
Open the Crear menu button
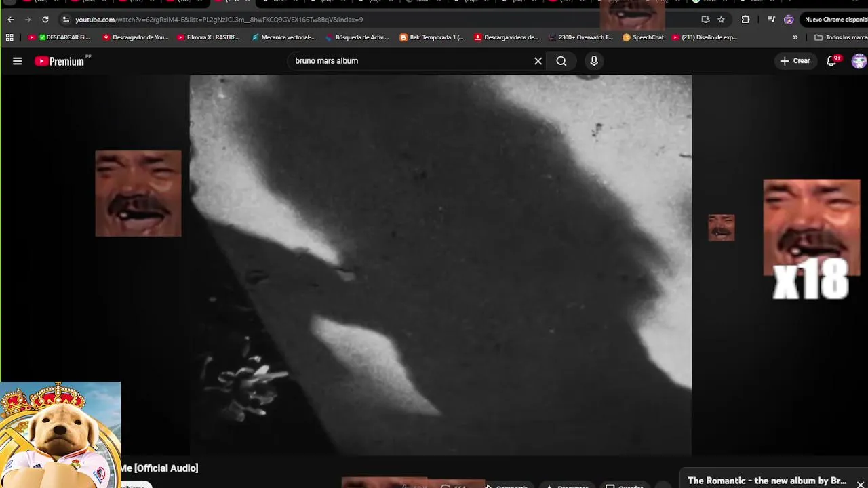(x=795, y=61)
